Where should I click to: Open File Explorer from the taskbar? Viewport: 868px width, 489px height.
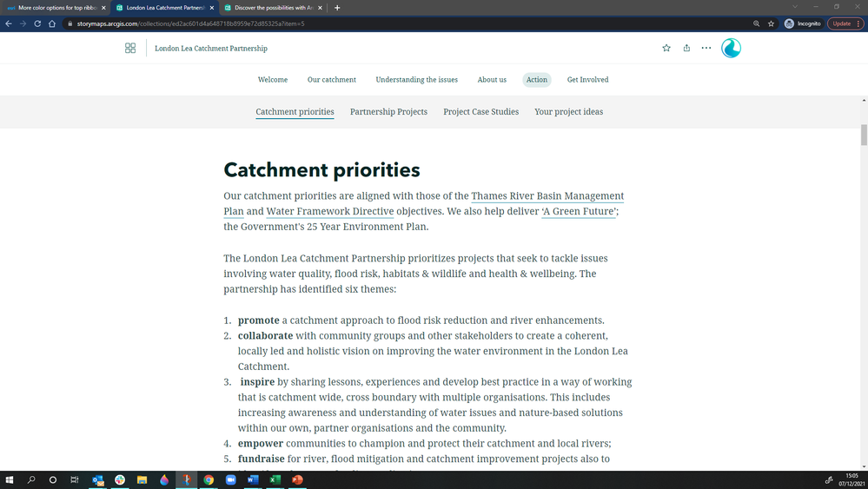click(x=142, y=479)
